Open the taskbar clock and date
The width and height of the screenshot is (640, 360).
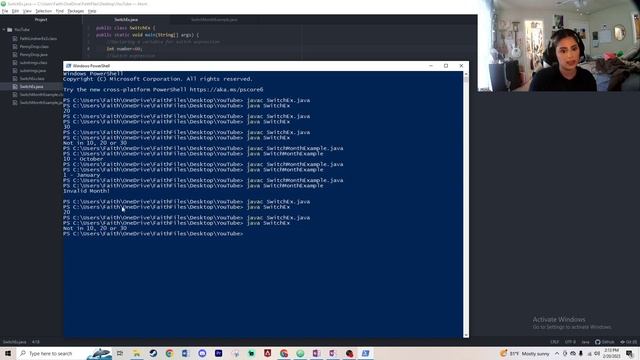point(611,353)
